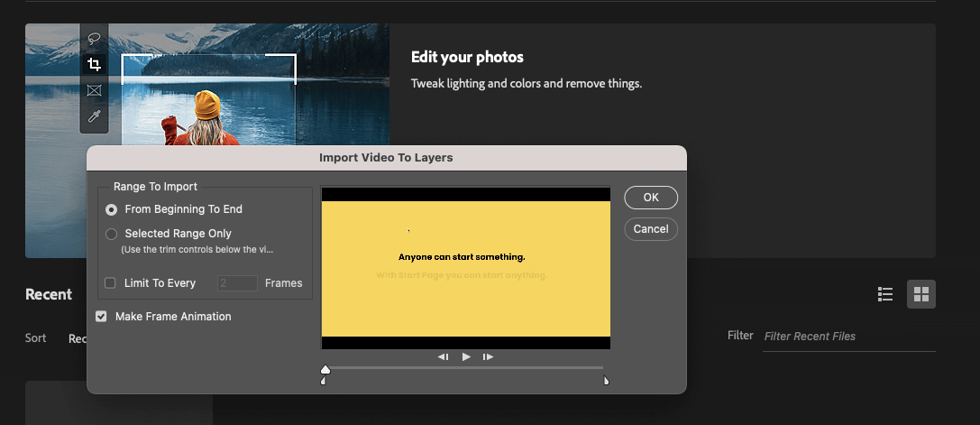Image resolution: width=980 pixels, height=425 pixels.
Task: Step forward one frame in preview
Action: (488, 356)
